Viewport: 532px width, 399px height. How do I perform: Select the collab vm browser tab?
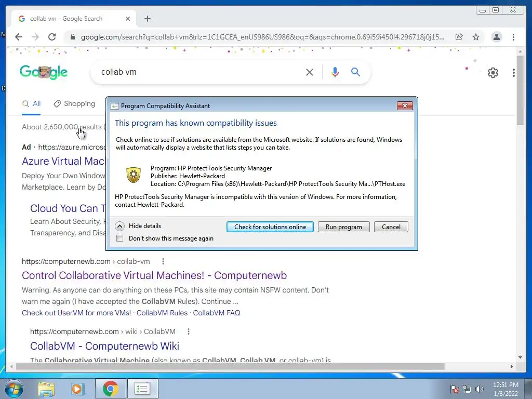(74, 19)
